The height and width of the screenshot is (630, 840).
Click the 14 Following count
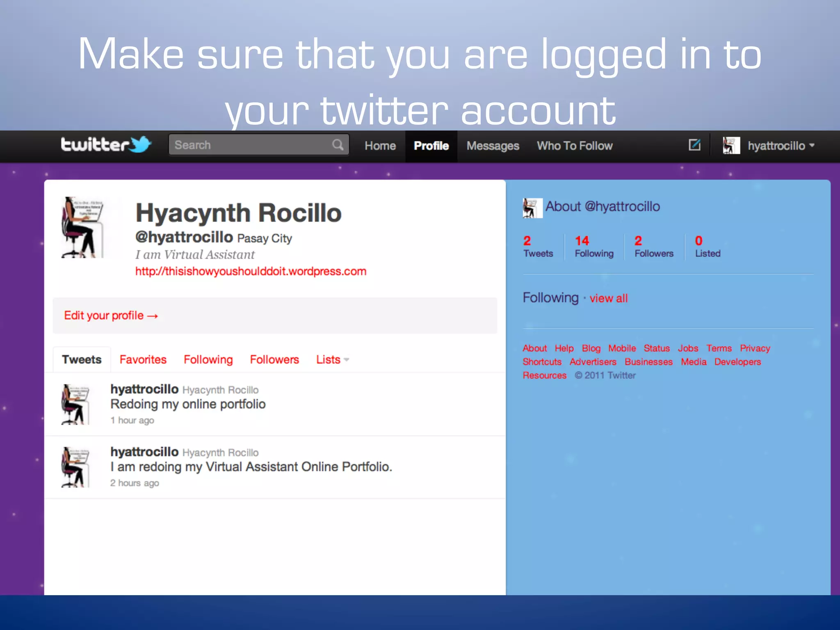pyautogui.click(x=594, y=247)
